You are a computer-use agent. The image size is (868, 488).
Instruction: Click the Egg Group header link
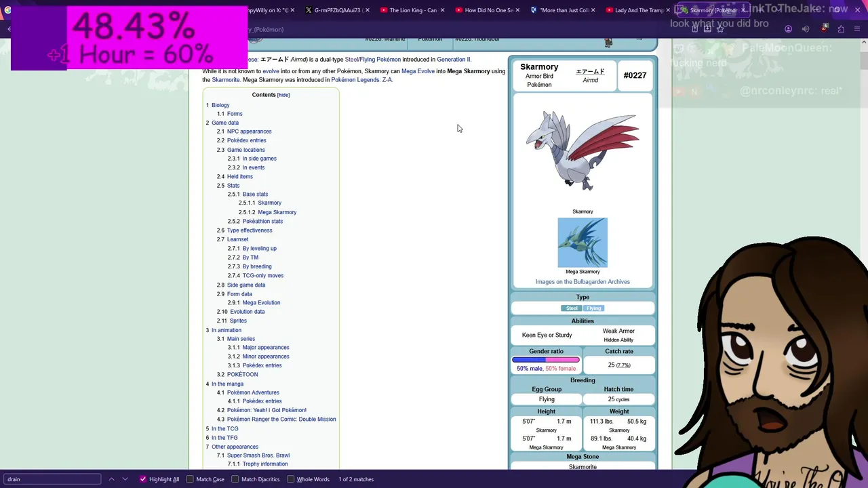click(547, 390)
